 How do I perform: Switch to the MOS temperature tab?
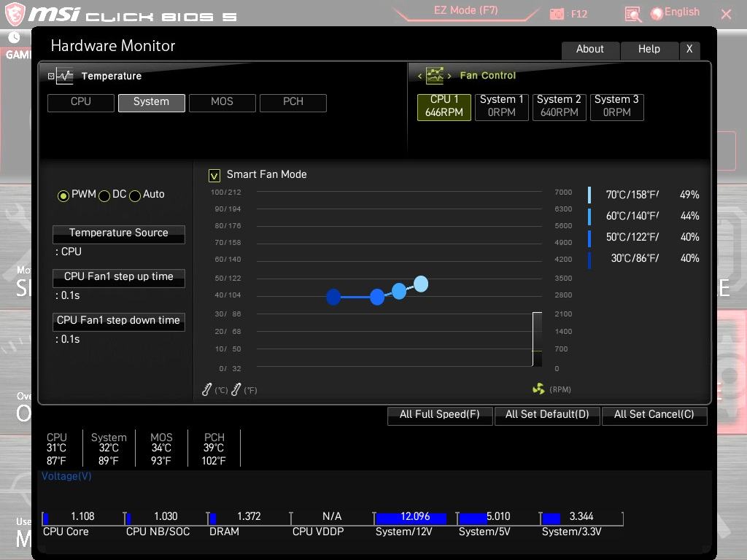(x=222, y=102)
